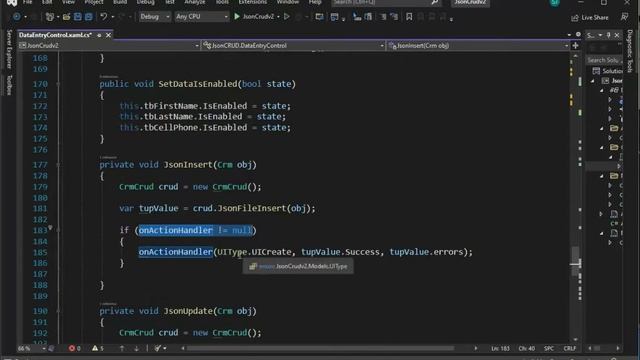Screen dimensions: 640x360
Task: Click the split editor plus icon
Action: 576,46
